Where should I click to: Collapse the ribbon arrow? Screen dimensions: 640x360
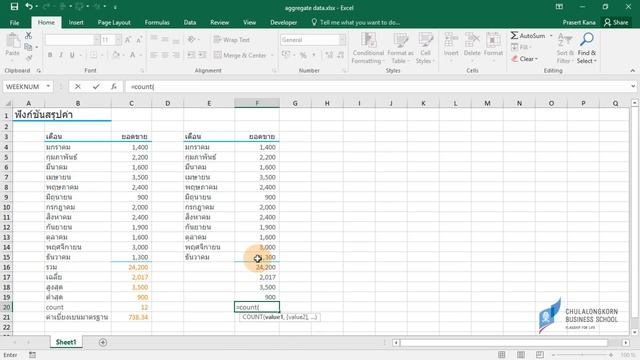[x=633, y=71]
